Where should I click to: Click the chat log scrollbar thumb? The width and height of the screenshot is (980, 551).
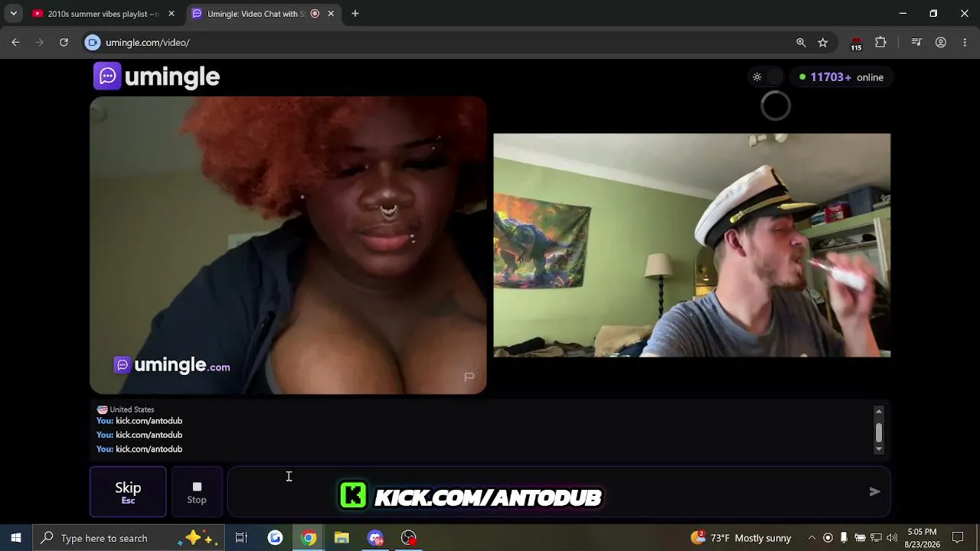pyautogui.click(x=879, y=432)
